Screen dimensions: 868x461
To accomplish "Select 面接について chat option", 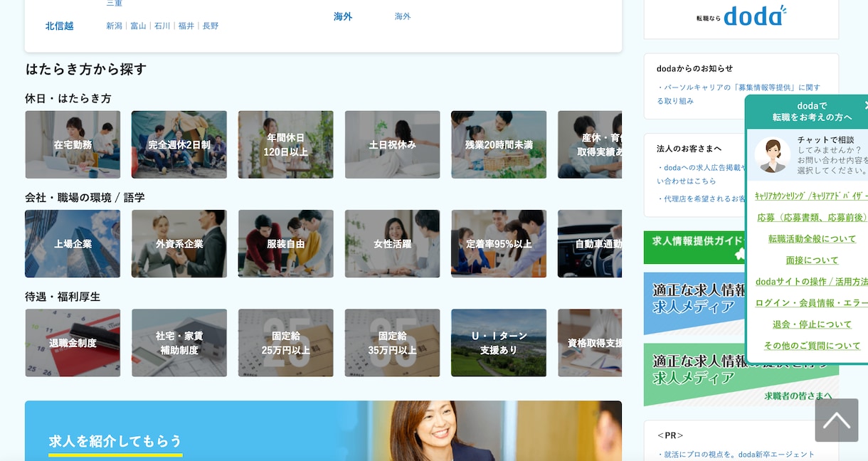I will (813, 260).
